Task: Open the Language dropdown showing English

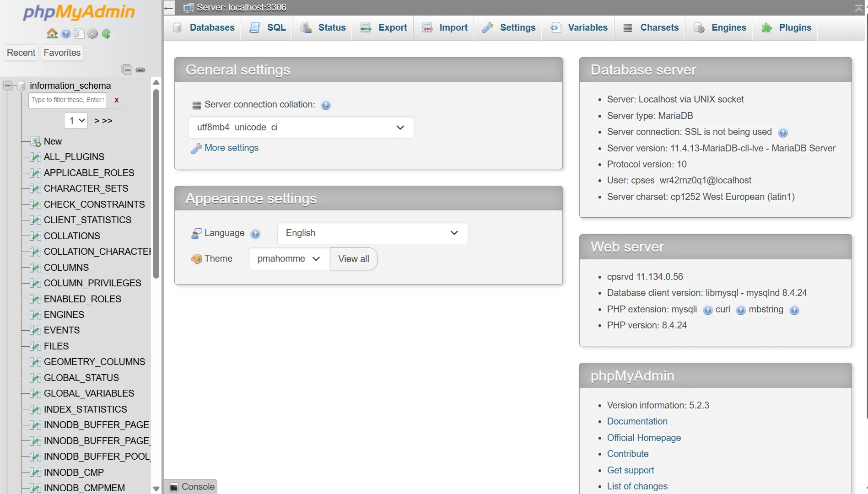Action: click(x=372, y=233)
